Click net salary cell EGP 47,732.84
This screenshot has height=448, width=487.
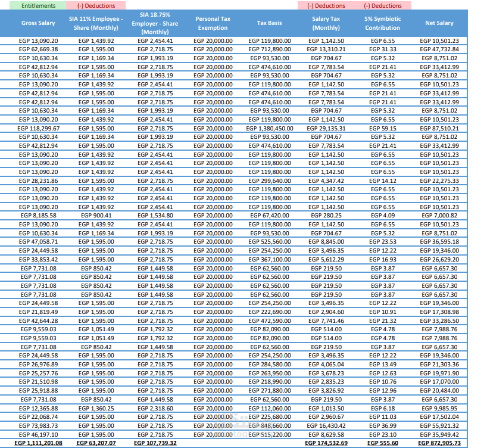click(439, 49)
